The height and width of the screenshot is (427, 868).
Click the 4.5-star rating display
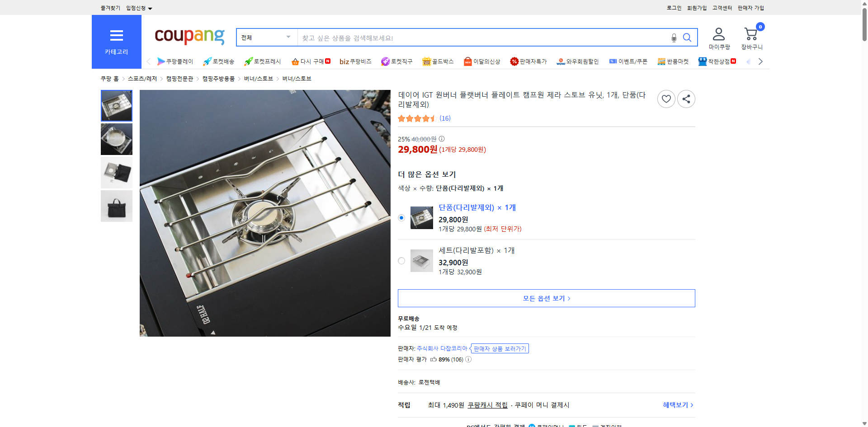tap(417, 118)
